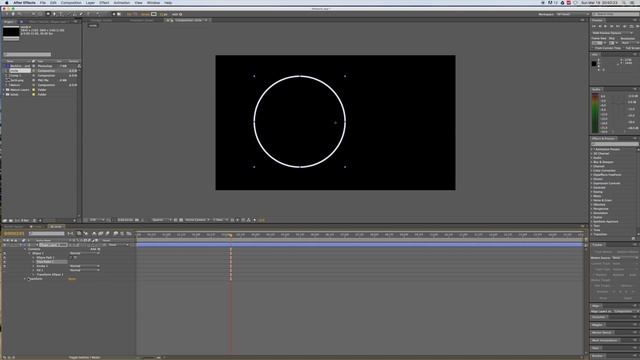Click the interpret footage icon in Project panel
The height and width of the screenshot is (360, 640).
click(x=4, y=220)
